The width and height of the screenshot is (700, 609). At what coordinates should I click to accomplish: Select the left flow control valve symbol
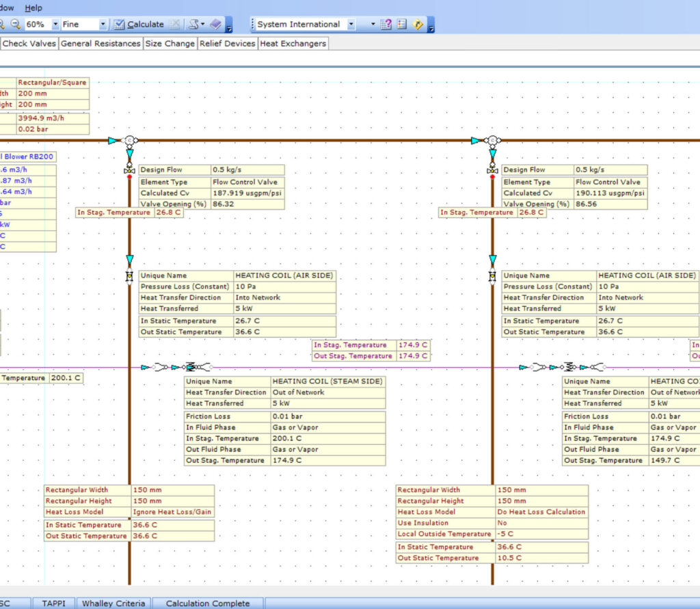pyautogui.click(x=129, y=170)
